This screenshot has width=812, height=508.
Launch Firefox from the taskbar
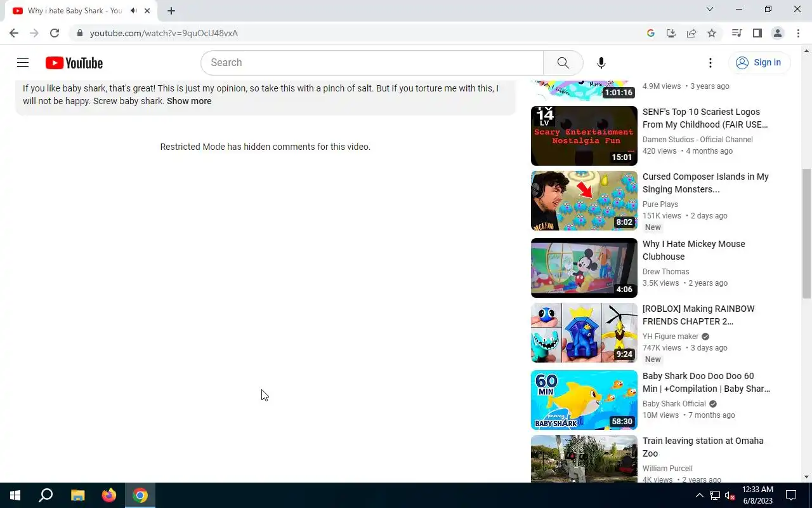tap(109, 495)
